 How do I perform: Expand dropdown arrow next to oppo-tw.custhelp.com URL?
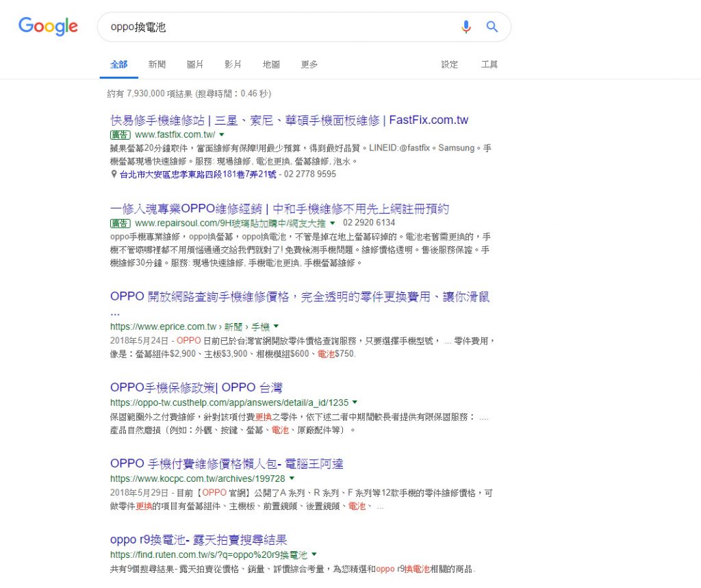click(x=355, y=402)
